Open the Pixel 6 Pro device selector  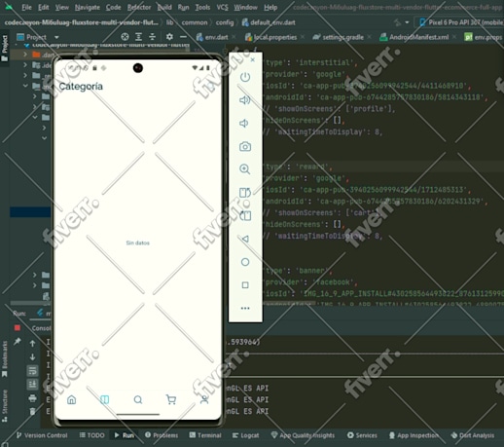tap(460, 22)
